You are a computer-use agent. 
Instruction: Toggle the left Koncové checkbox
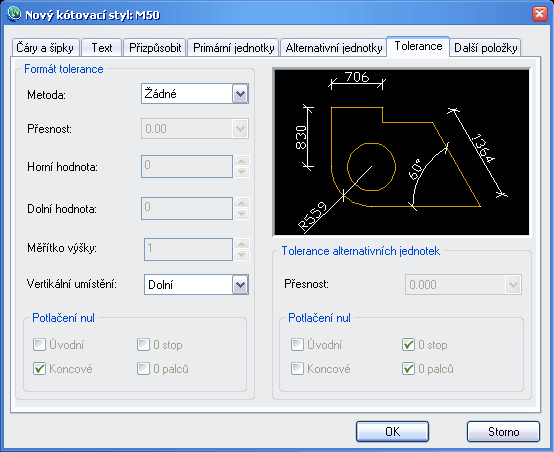[39, 369]
